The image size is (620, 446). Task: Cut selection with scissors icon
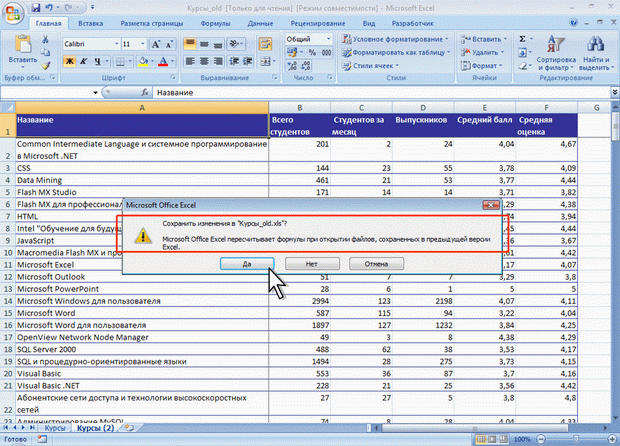[x=45, y=39]
